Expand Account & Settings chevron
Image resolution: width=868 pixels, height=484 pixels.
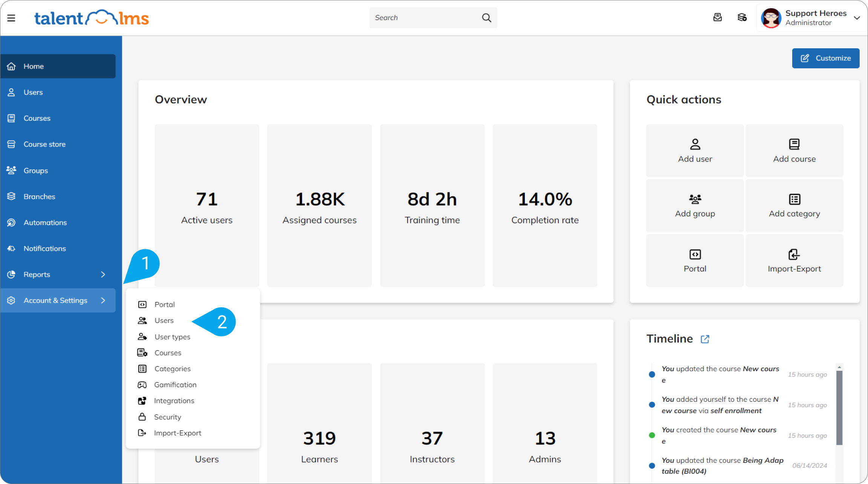(x=103, y=301)
